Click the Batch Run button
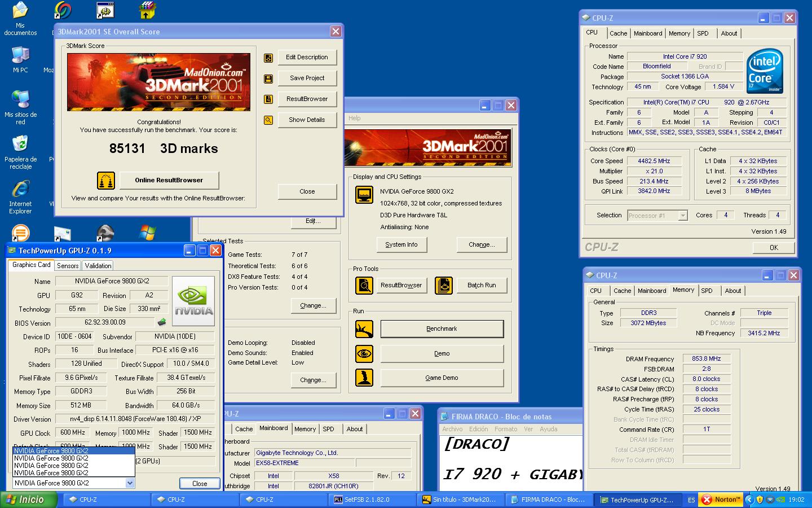The image size is (812, 508). (x=482, y=286)
